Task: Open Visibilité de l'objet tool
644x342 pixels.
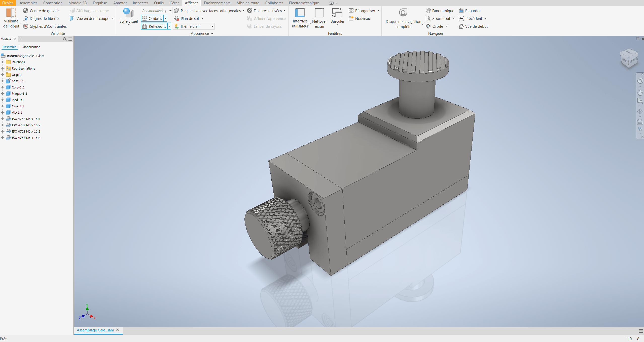Action: coord(11,18)
